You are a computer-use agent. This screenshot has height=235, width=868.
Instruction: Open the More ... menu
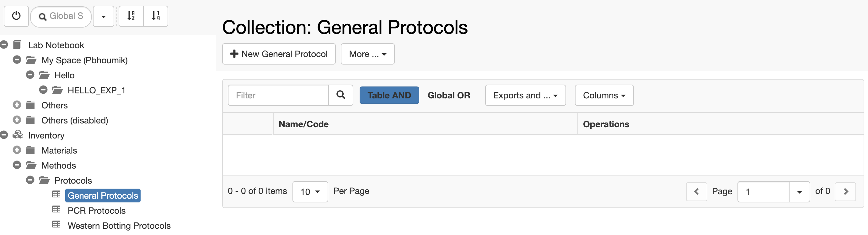pos(367,54)
